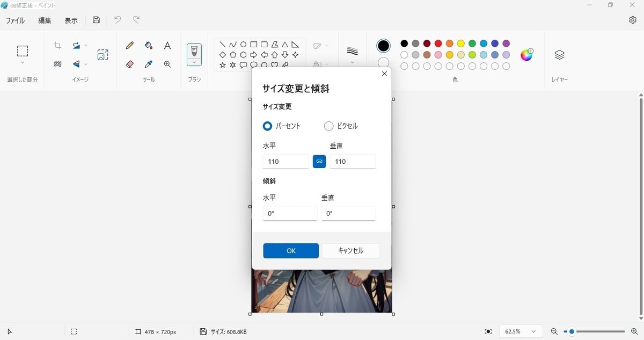644x340 pixels.
Task: Click the crop image icon
Action: [57, 46]
